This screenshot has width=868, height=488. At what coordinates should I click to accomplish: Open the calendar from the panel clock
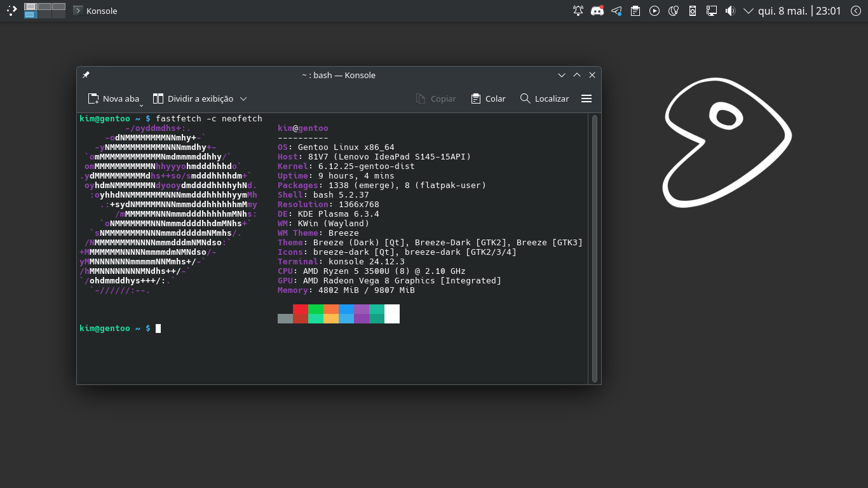tap(799, 11)
